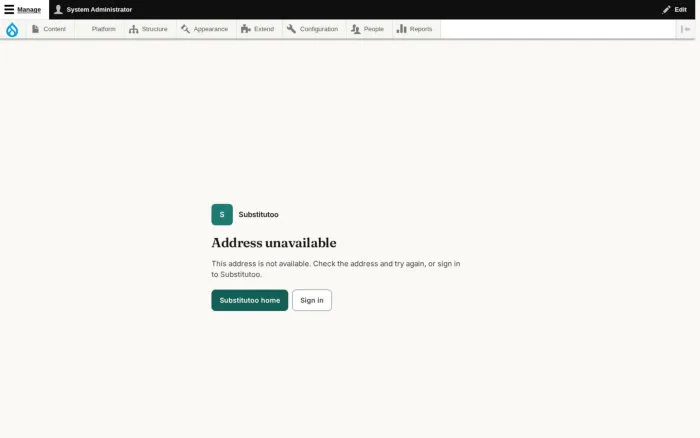Click the Address unavailable heading
Viewport: 700px width, 438px height.
tap(274, 243)
